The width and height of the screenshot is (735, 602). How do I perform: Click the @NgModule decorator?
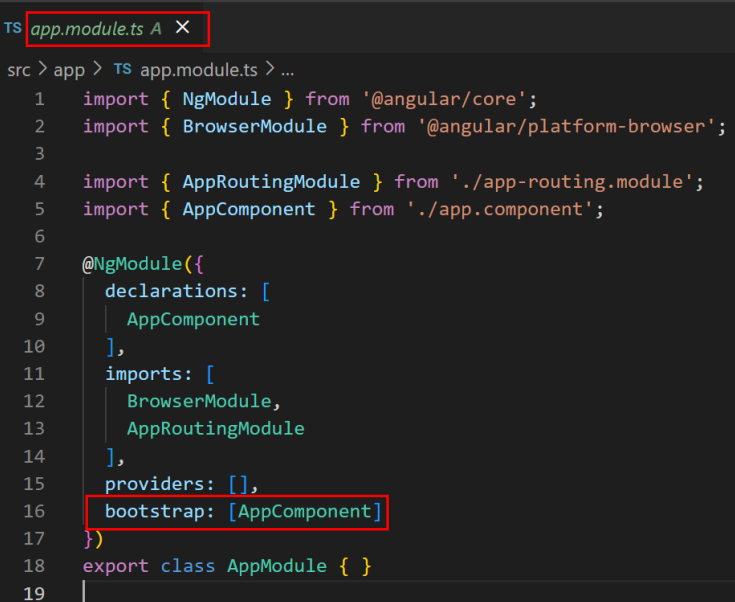[x=132, y=264]
